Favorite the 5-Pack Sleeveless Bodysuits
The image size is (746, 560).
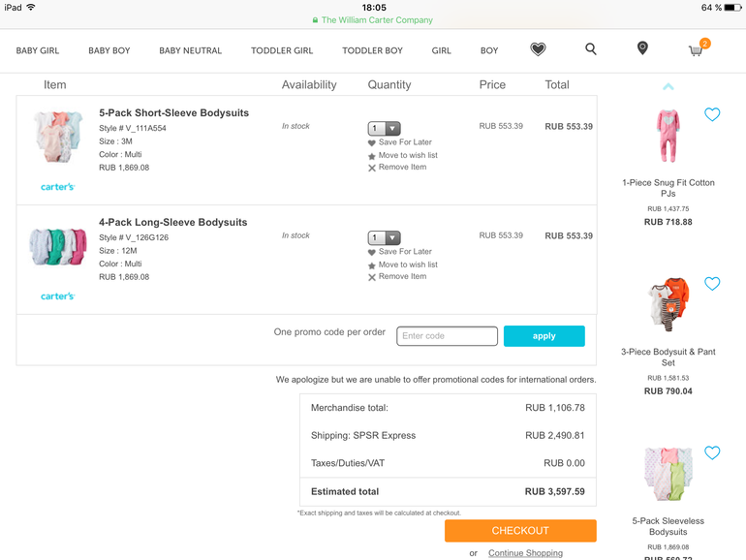click(x=712, y=452)
